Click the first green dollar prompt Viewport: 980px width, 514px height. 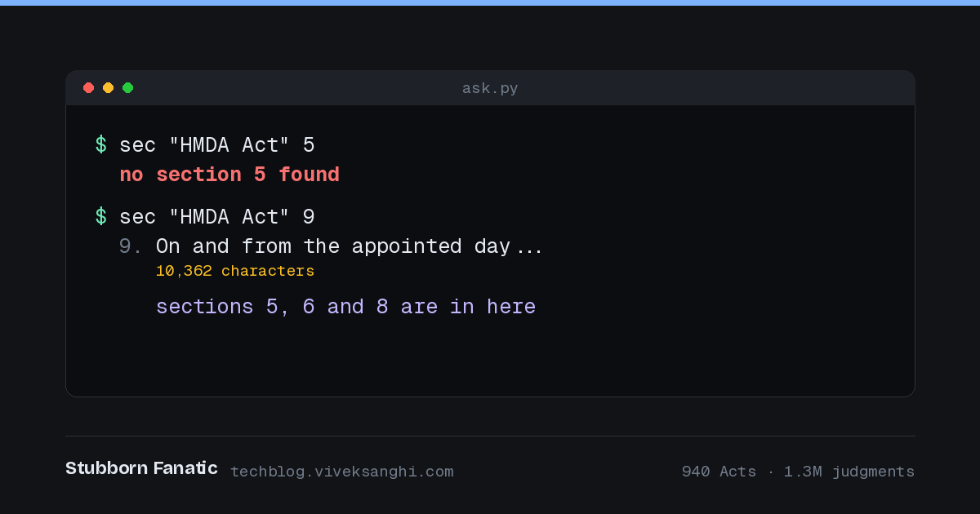point(101,145)
